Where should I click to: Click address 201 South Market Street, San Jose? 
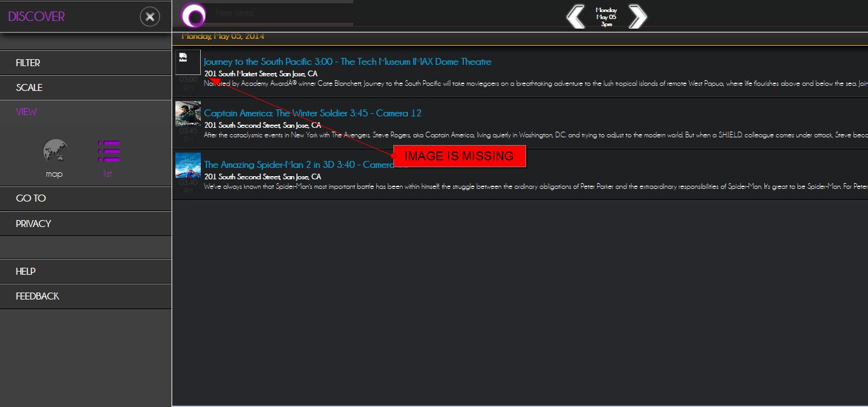coord(261,74)
